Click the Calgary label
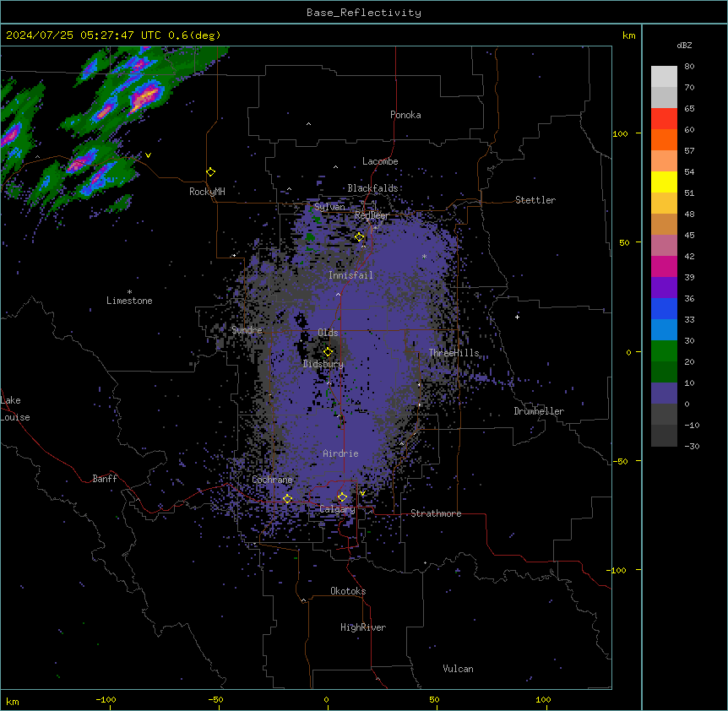This screenshot has height=711, width=728. point(337,509)
